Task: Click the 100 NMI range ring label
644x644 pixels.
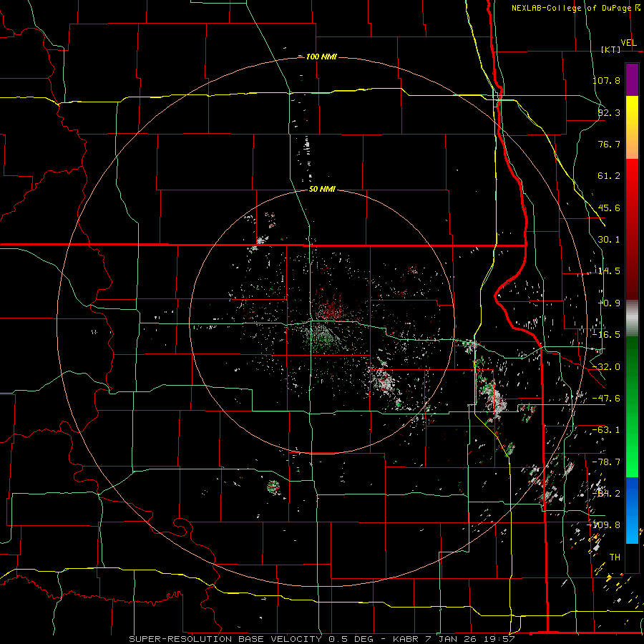Action: (321, 57)
